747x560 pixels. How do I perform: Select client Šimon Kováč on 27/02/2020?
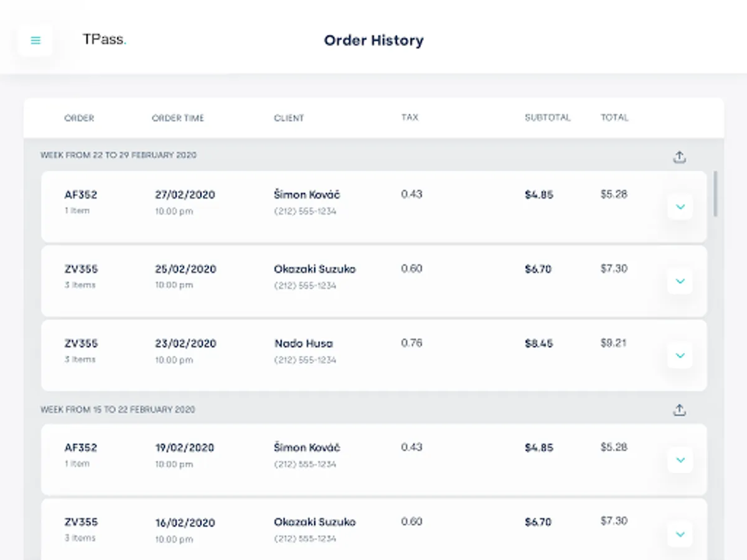click(x=307, y=195)
